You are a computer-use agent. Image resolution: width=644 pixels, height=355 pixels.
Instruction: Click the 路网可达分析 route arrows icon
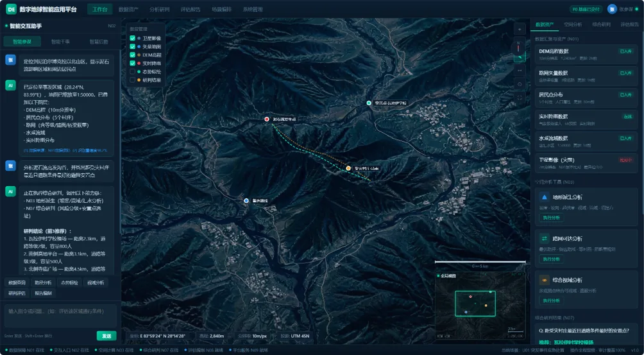click(545, 239)
